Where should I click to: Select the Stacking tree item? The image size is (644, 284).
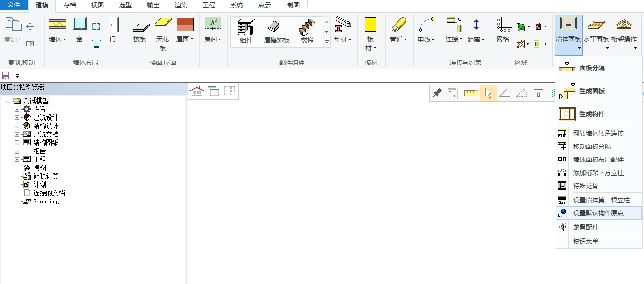pyautogui.click(x=46, y=201)
